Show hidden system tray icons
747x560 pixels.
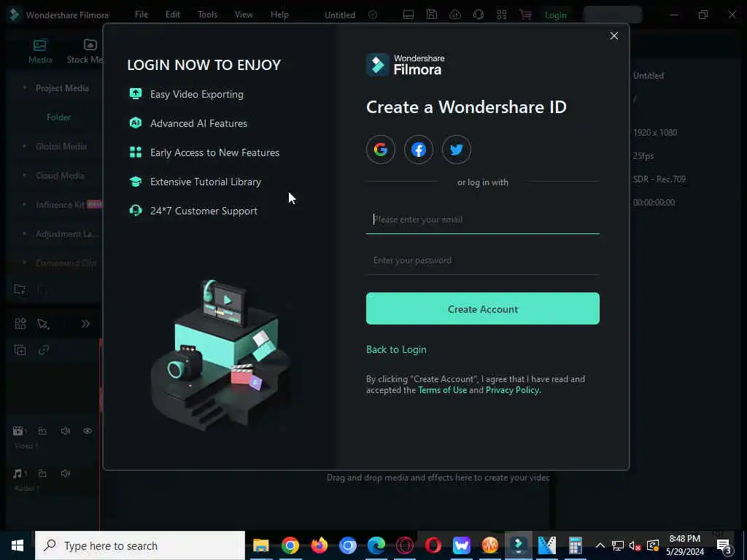click(600, 545)
